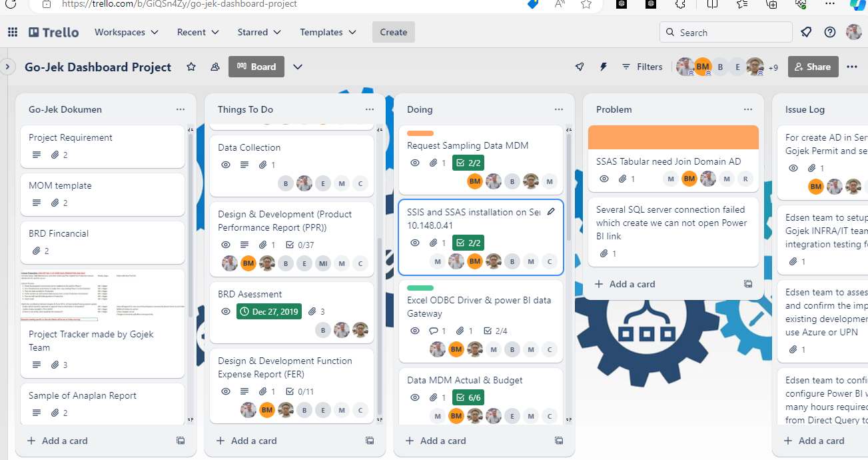
Task: Open the Trello apps grid menu
Action: pos(13,32)
